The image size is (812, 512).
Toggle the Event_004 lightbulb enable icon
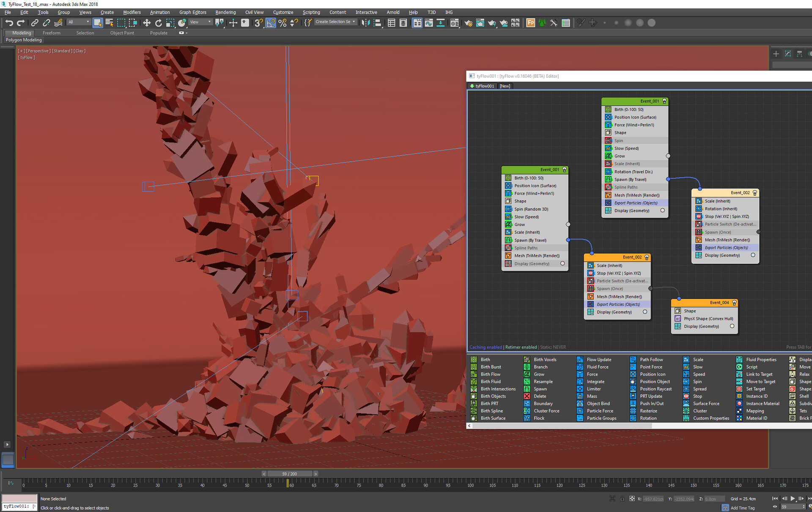[x=734, y=303]
